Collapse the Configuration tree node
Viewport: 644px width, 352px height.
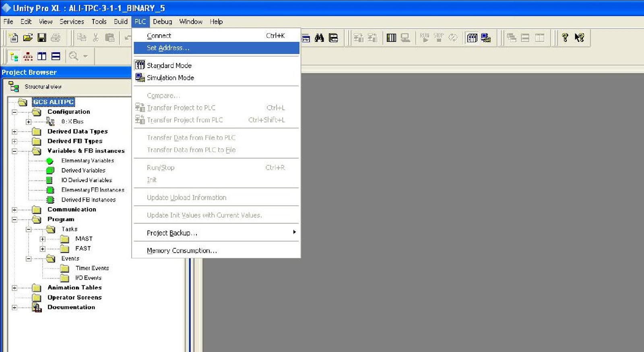14,112
